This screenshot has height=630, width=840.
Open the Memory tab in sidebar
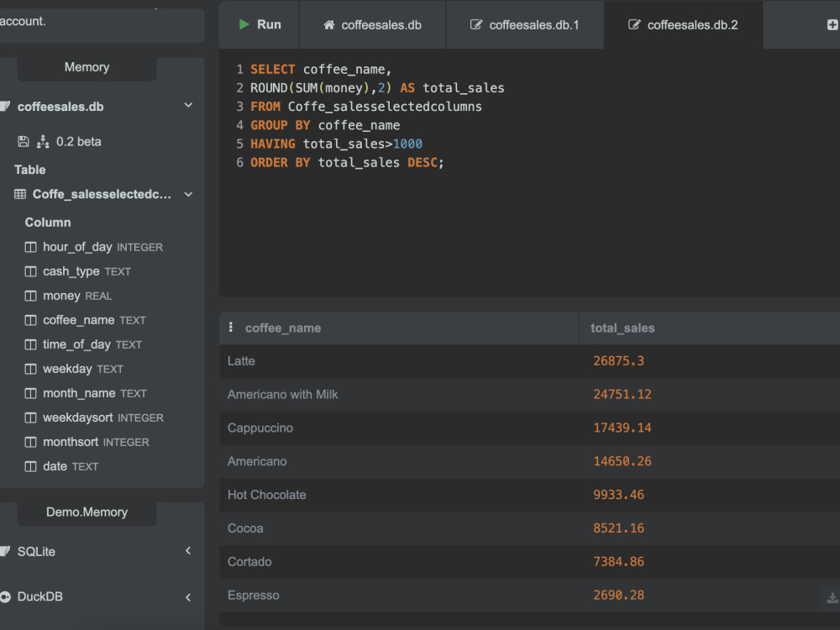tap(87, 67)
